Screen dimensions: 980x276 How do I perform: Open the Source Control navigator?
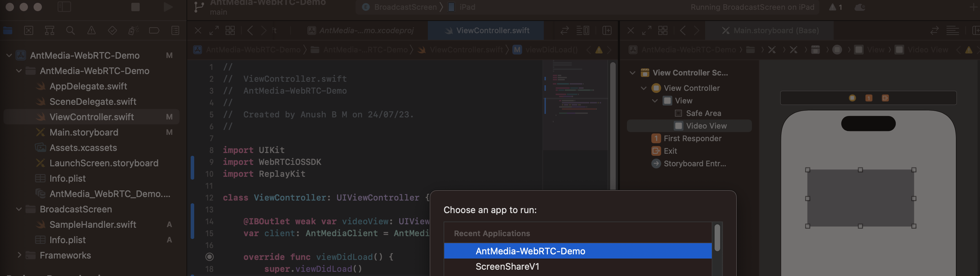(29, 30)
